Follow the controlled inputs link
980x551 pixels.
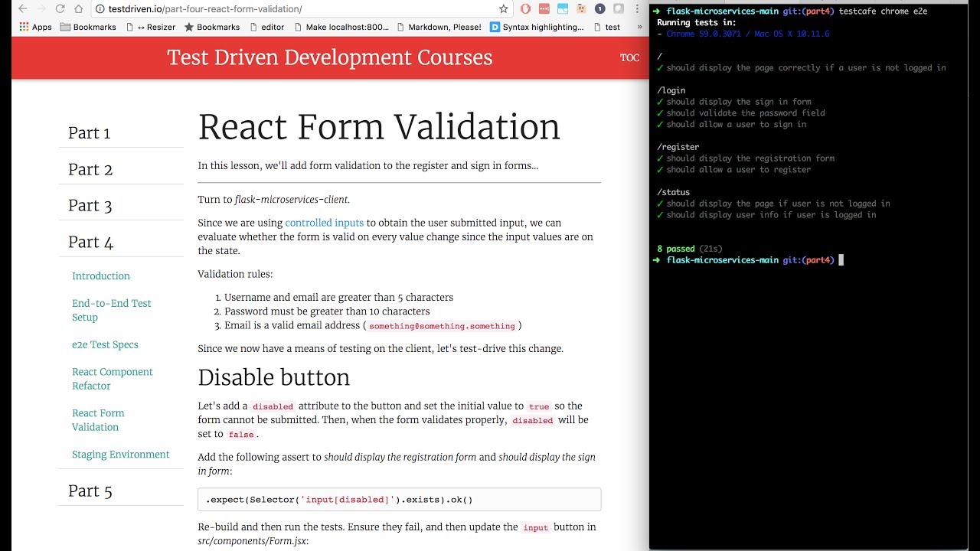(x=324, y=223)
